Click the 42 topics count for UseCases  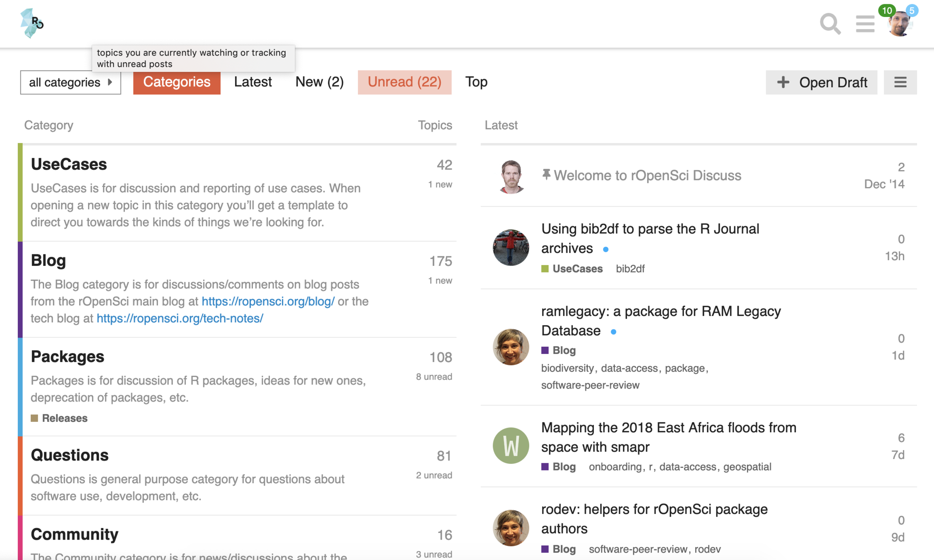point(444,165)
